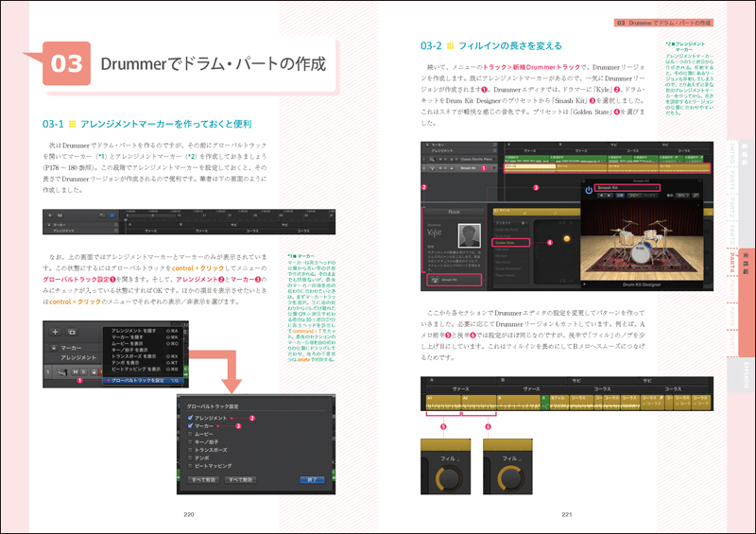Viewport: 756px width, 534px height.
Task: Click the add track plus button beside the context menu
Action: click(x=55, y=332)
